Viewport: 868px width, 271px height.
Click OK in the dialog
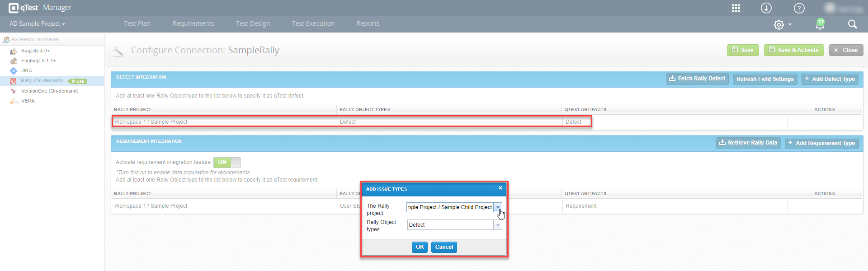(420, 247)
